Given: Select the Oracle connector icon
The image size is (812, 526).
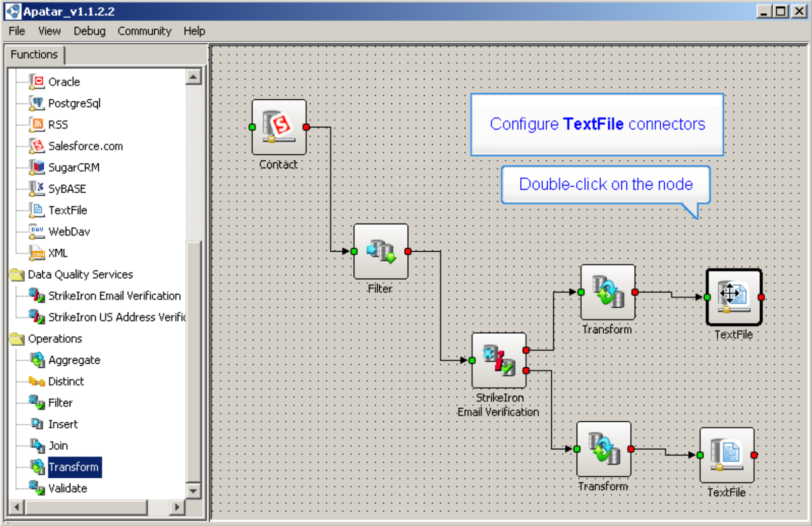Looking at the screenshot, I should click(x=37, y=82).
